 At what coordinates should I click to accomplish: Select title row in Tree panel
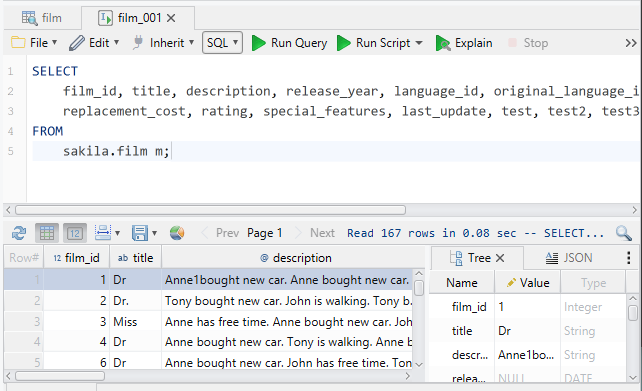coord(527,331)
